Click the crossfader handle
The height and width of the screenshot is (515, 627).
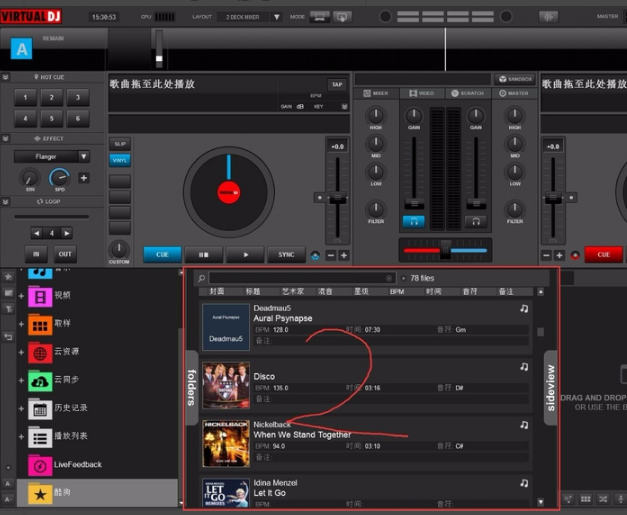pyautogui.click(x=445, y=250)
